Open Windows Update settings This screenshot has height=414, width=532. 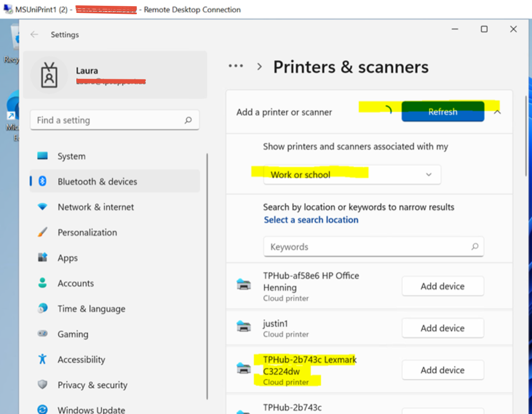tap(115, 410)
